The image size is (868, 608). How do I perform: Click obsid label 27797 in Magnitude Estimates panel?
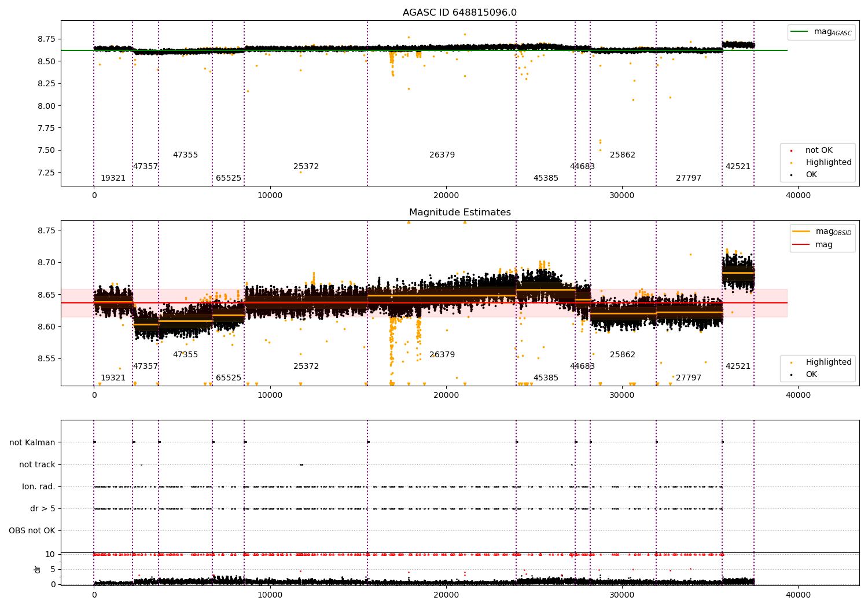point(689,378)
